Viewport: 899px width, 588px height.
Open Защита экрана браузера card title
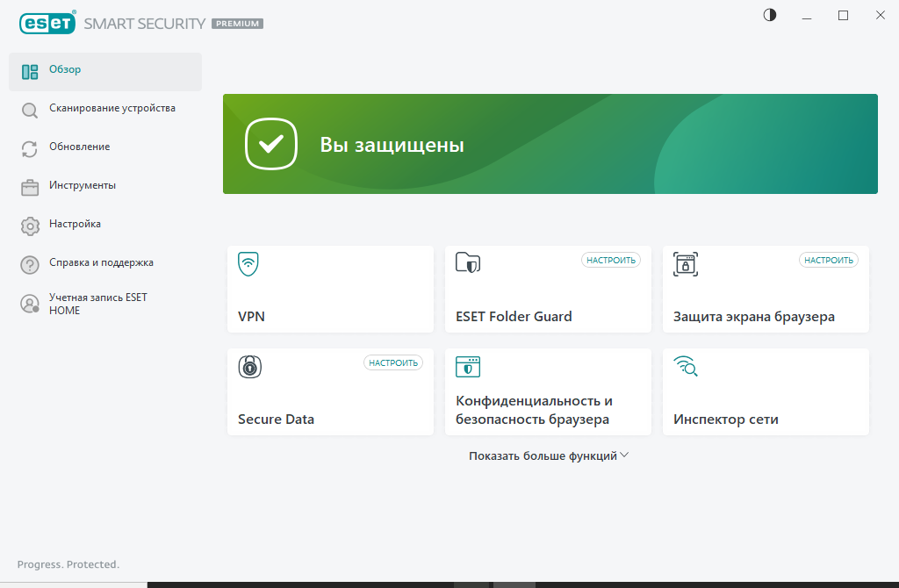[x=754, y=317]
